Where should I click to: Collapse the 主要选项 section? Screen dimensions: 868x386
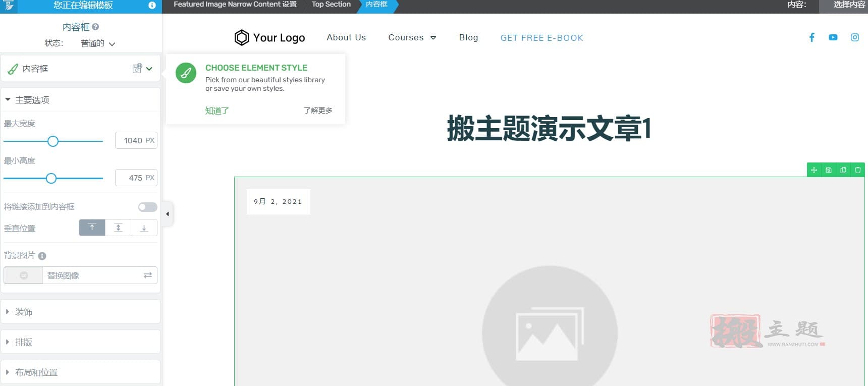[x=81, y=100]
